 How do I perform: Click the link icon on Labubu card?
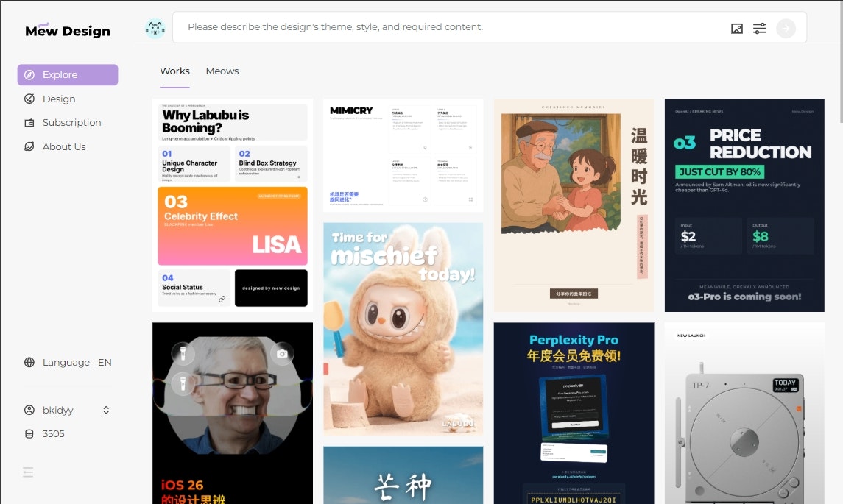[x=222, y=299]
